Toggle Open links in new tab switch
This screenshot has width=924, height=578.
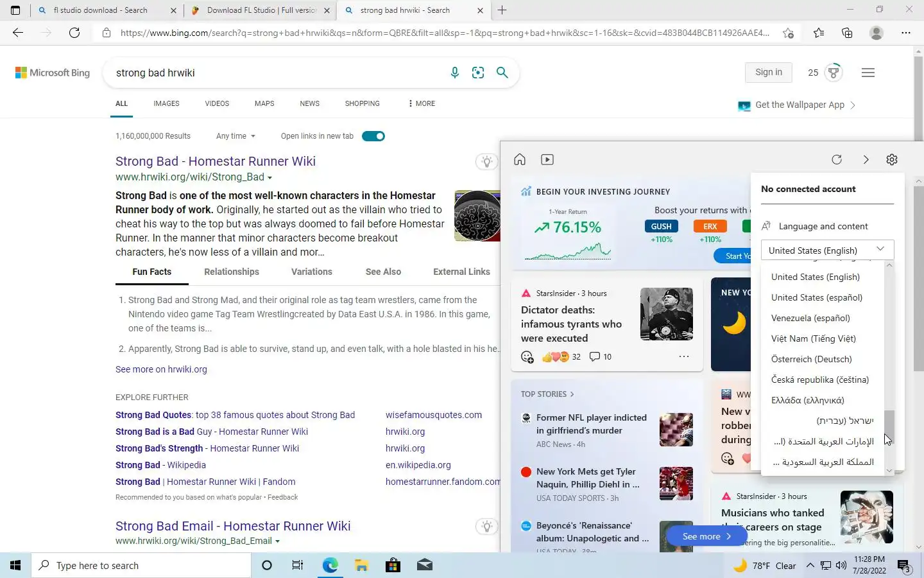tap(373, 136)
